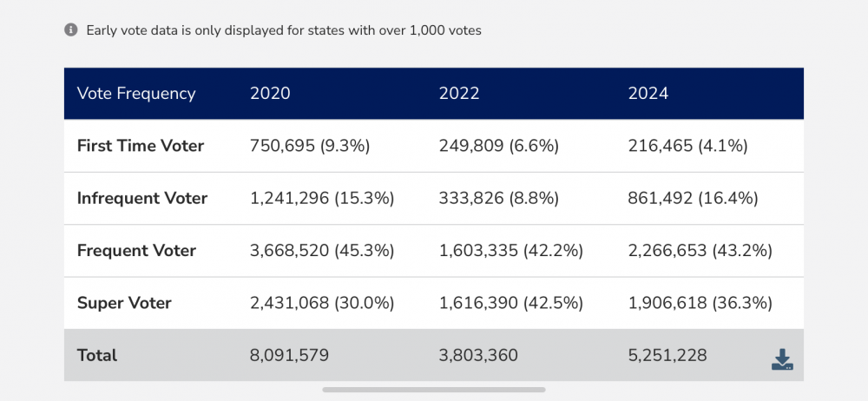The height and width of the screenshot is (401, 868).
Task: Click the info icon beside early vote note
Action: pyautogui.click(x=71, y=30)
